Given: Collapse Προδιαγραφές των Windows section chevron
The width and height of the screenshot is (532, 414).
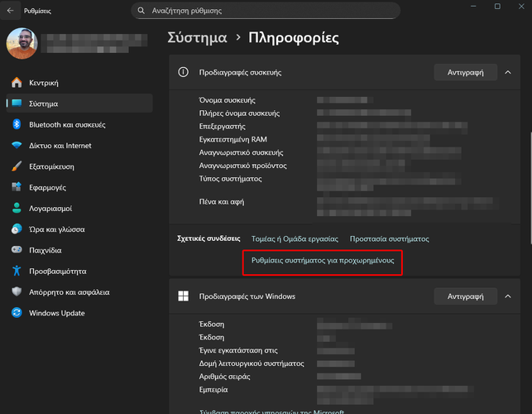Looking at the screenshot, I should [507, 296].
